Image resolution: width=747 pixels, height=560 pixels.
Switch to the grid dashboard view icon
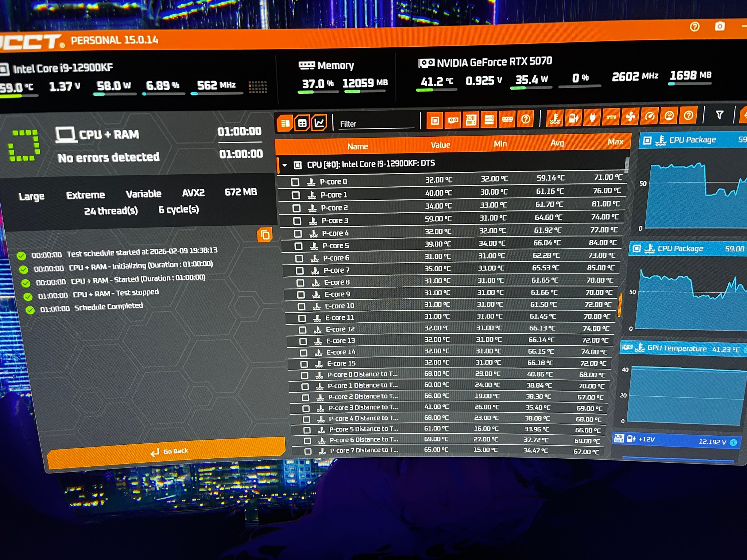(x=302, y=123)
